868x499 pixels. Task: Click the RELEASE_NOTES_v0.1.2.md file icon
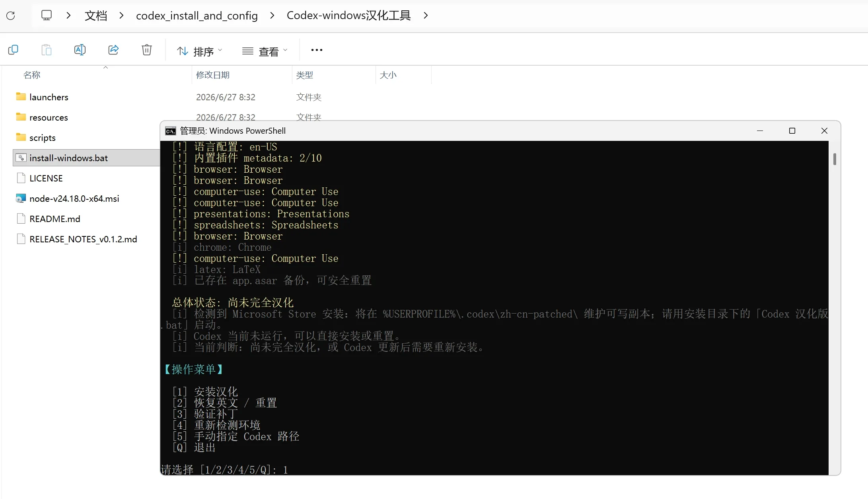point(21,239)
